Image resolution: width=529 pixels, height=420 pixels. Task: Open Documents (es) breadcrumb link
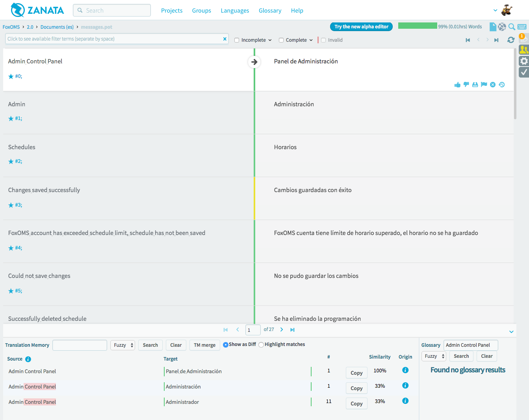[57, 27]
